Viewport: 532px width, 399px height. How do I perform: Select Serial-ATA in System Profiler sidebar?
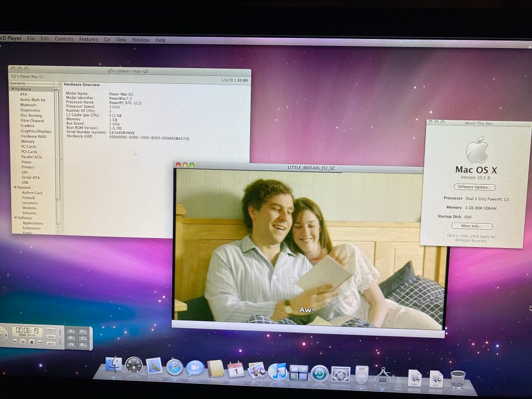tap(30, 177)
